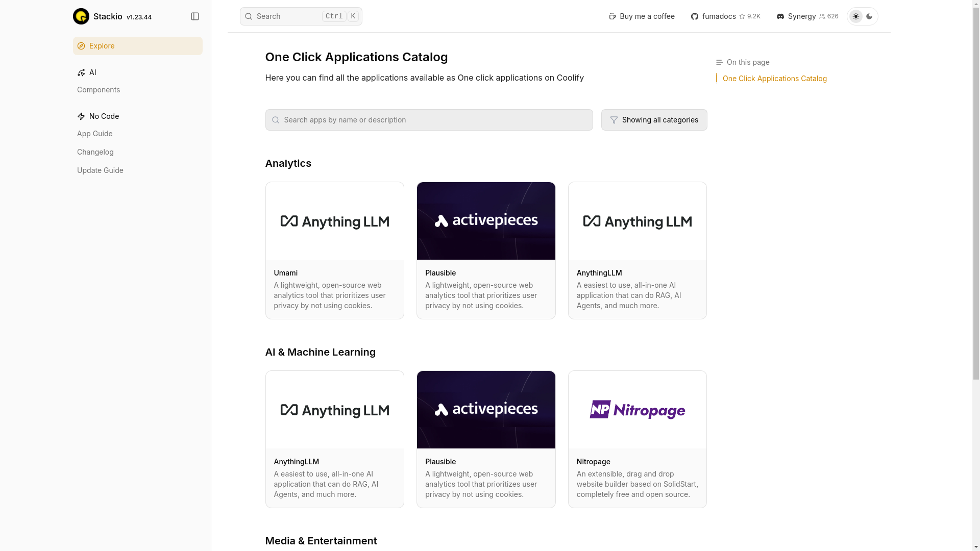Open the fumadocs GitHub link

[x=725, y=16]
